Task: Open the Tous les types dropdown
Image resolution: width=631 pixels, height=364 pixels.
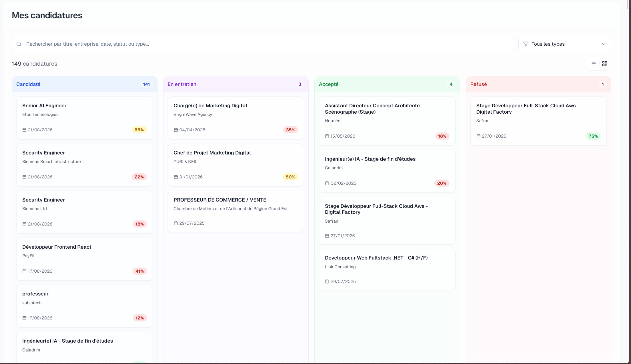Action: pyautogui.click(x=565, y=44)
